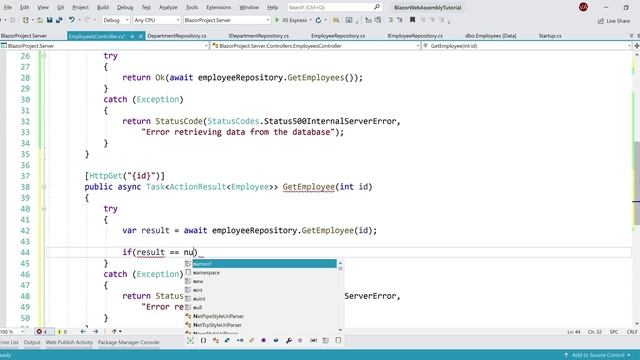Toggle the namespaces braces filter in IntelliSense

(203, 340)
